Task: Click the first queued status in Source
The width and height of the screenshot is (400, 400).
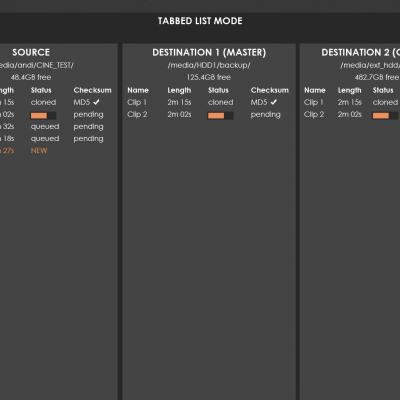Action: pos(45,127)
